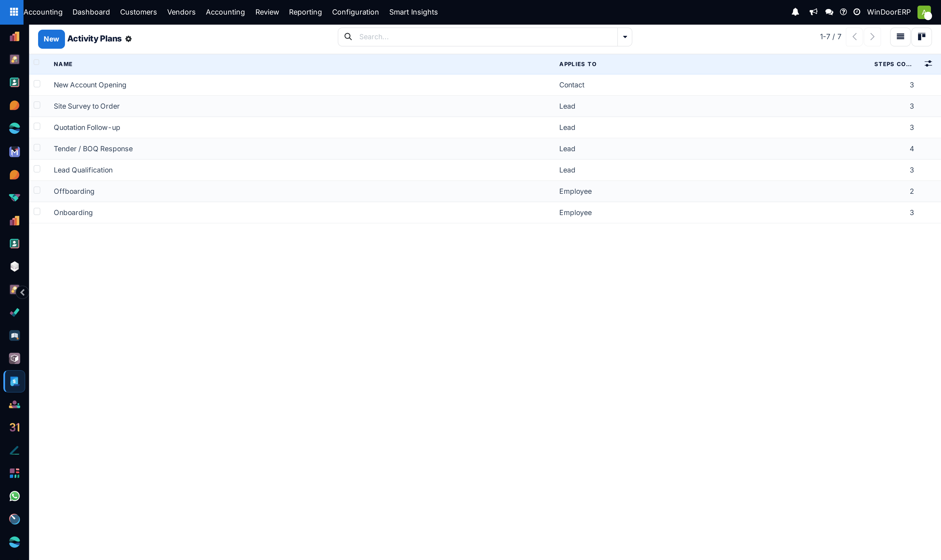Open the Smart Insights menu

pyautogui.click(x=413, y=12)
